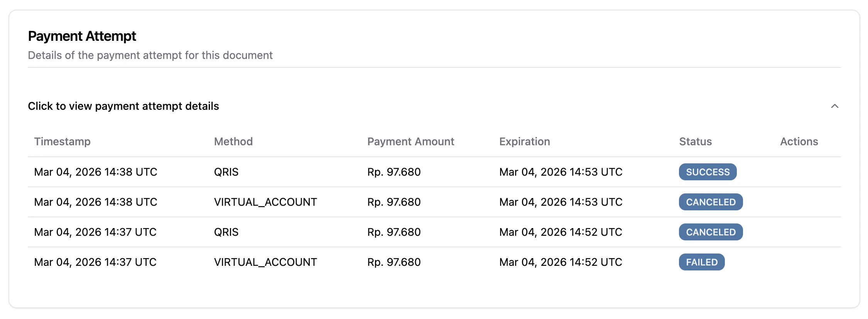Click amount Rp. 97.680 in SUCCESS row
The height and width of the screenshot is (319, 868).
coord(394,172)
